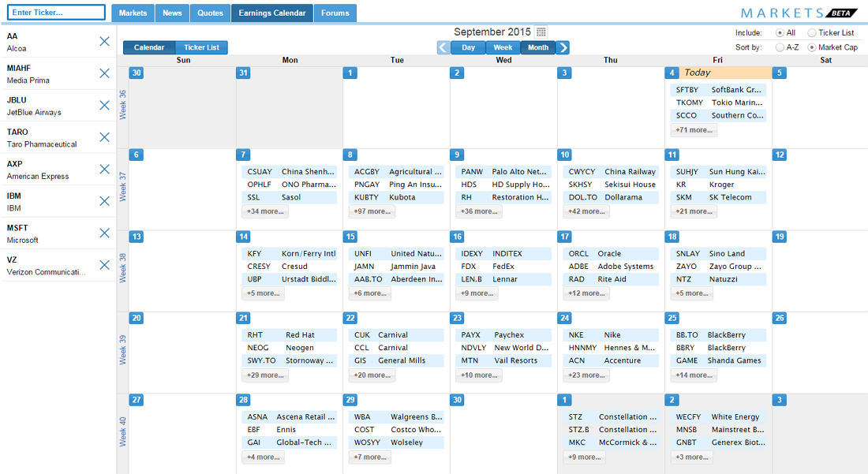Open the News tab
The width and height of the screenshot is (868, 474).
tap(172, 13)
